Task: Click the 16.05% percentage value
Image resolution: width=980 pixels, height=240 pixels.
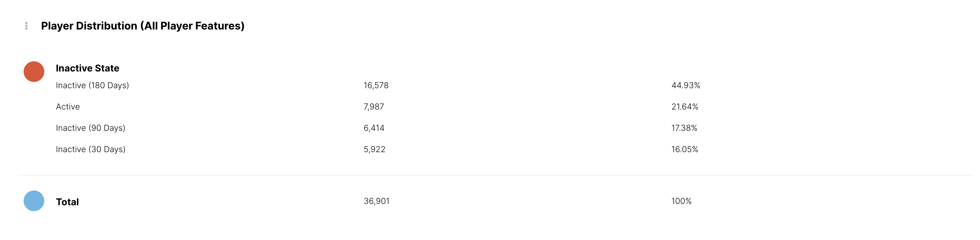Action: 684,149
